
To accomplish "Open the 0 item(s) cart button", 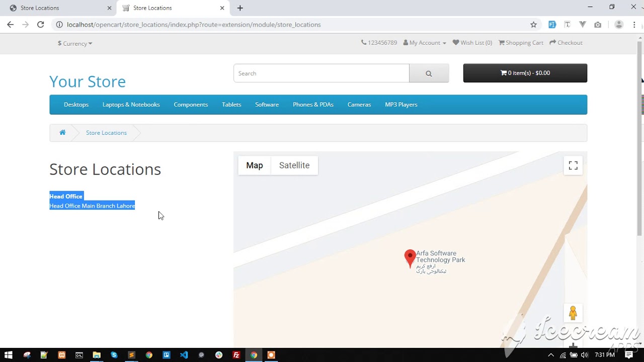I will 525,73.
